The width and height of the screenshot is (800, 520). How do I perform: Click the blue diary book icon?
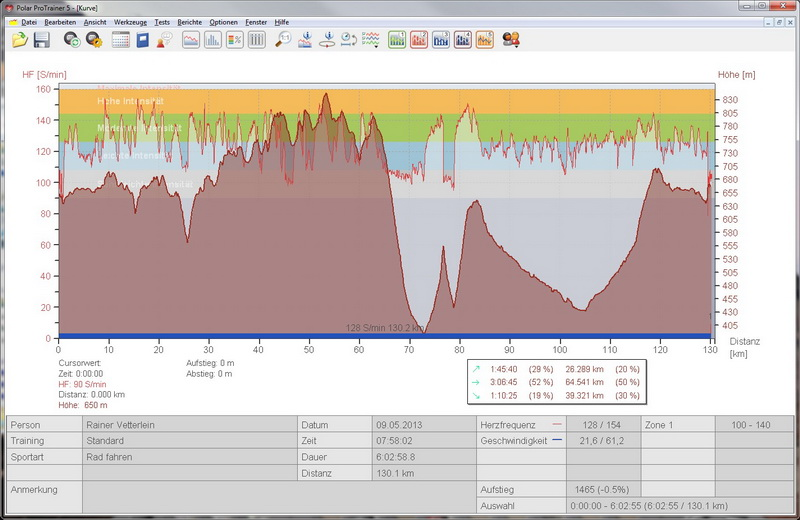[x=143, y=40]
